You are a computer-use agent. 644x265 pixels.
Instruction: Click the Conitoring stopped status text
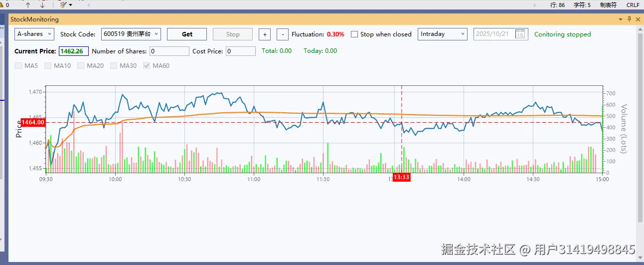tap(562, 34)
